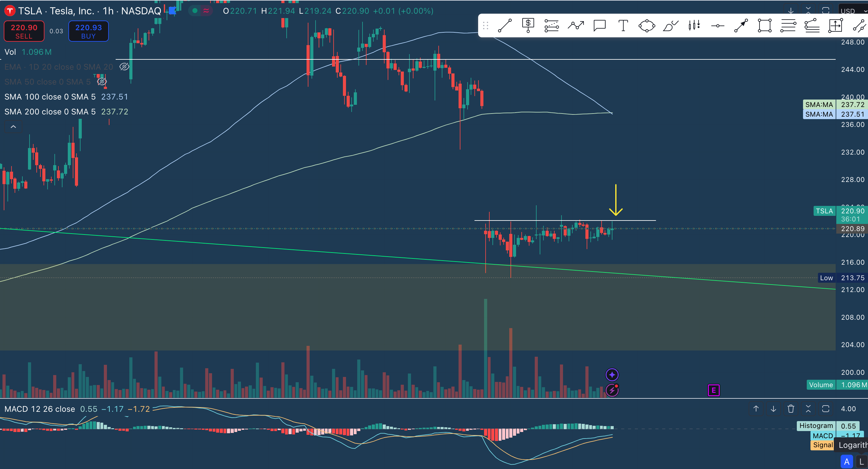Click the purple AI sparkle marker icon
The image size is (868, 469).
coord(612,374)
